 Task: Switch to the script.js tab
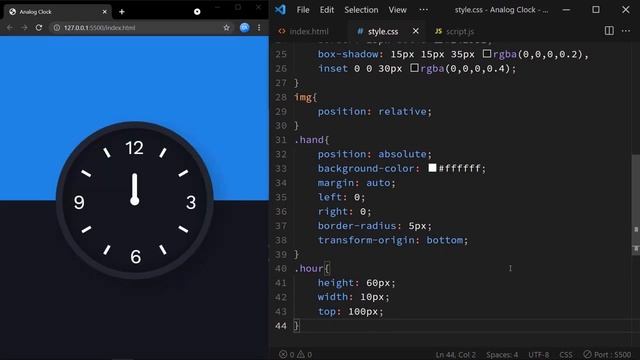pyautogui.click(x=455, y=31)
